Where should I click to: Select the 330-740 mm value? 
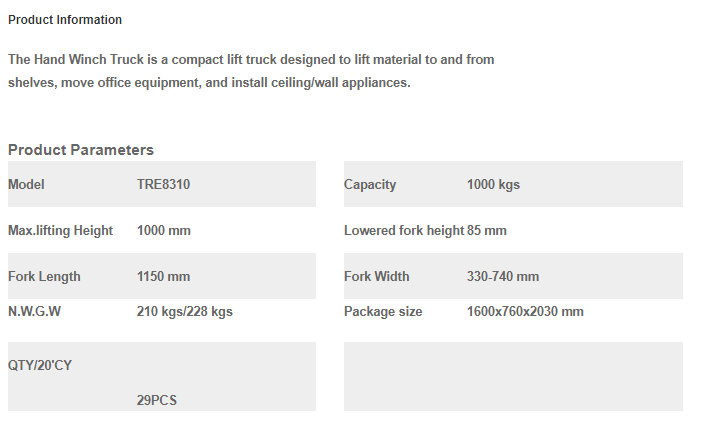pos(503,276)
